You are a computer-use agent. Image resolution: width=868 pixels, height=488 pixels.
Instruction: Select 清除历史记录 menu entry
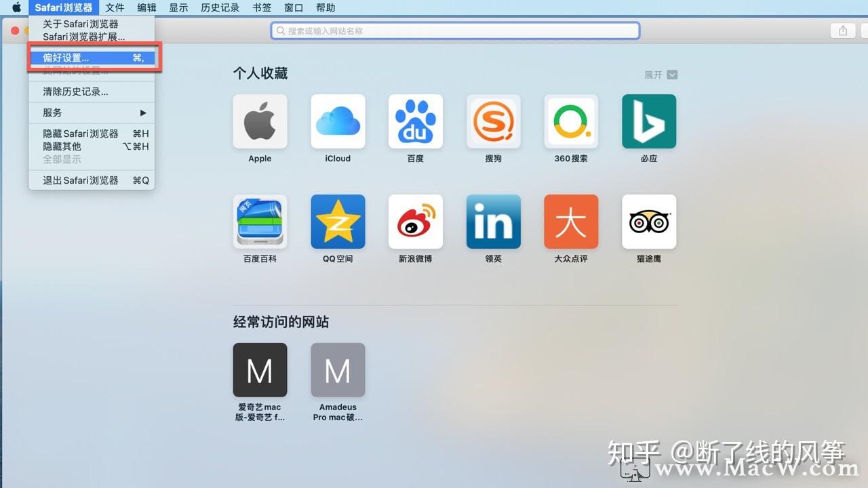click(x=75, y=91)
